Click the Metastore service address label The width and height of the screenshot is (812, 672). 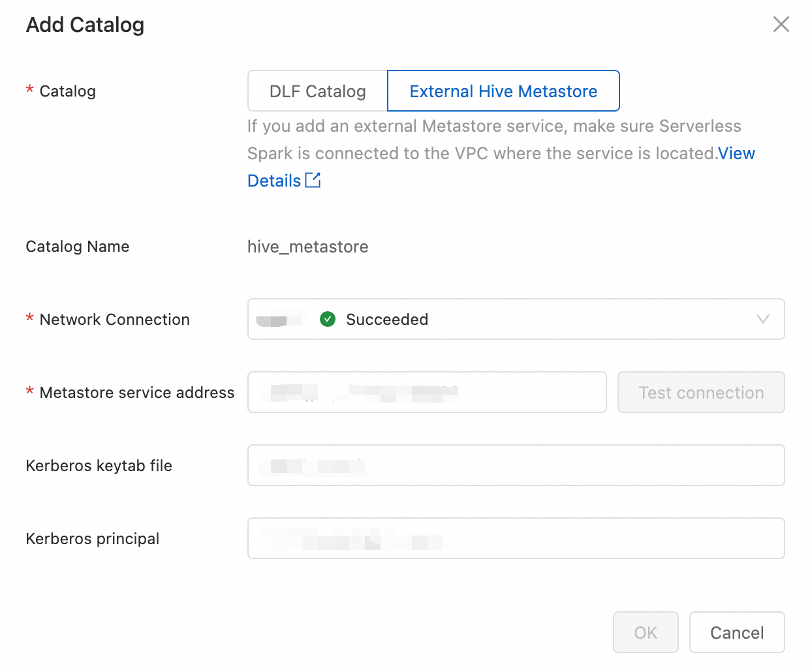click(137, 393)
